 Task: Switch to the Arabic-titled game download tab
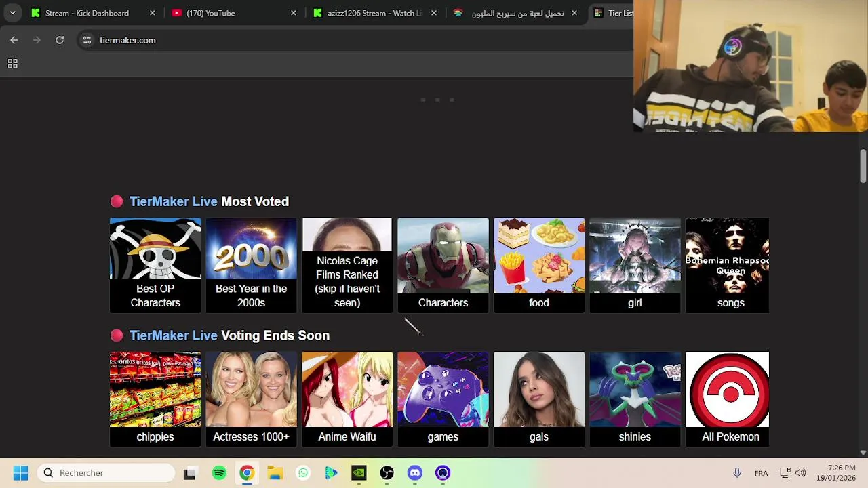coord(517,13)
